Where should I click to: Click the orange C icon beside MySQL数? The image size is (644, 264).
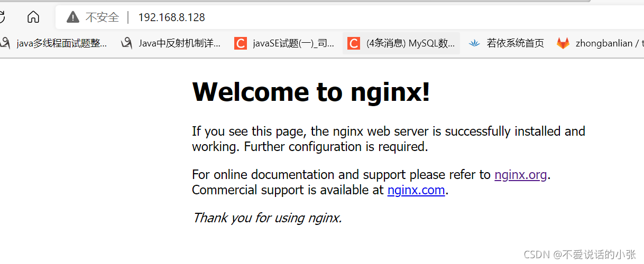tap(354, 43)
